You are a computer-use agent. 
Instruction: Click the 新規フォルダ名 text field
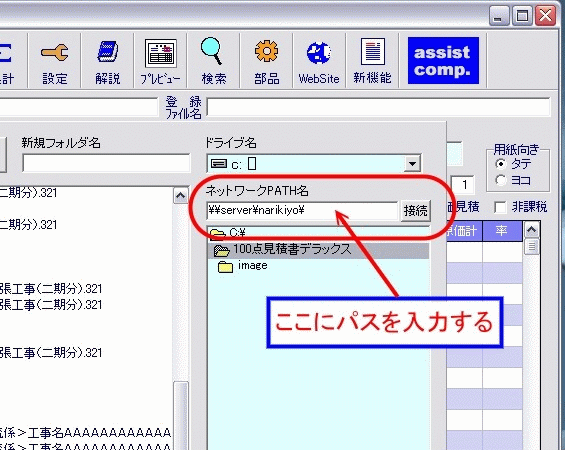pos(106,163)
